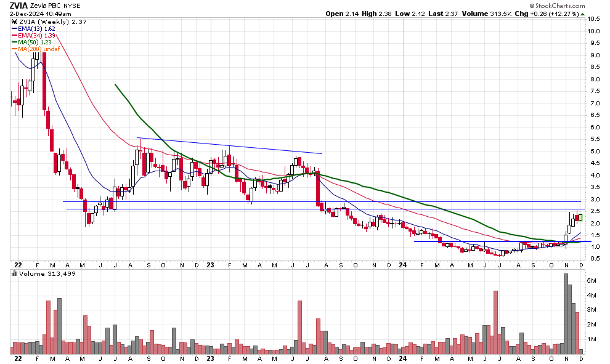610x364 pixels.
Task: Click the 5M label on volume scale
Action: coord(592,281)
